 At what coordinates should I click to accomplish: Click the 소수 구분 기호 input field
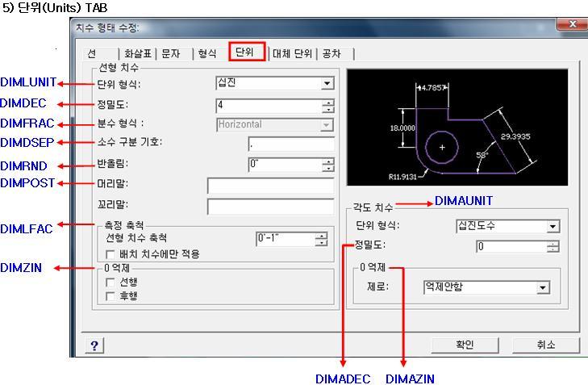click(x=291, y=144)
